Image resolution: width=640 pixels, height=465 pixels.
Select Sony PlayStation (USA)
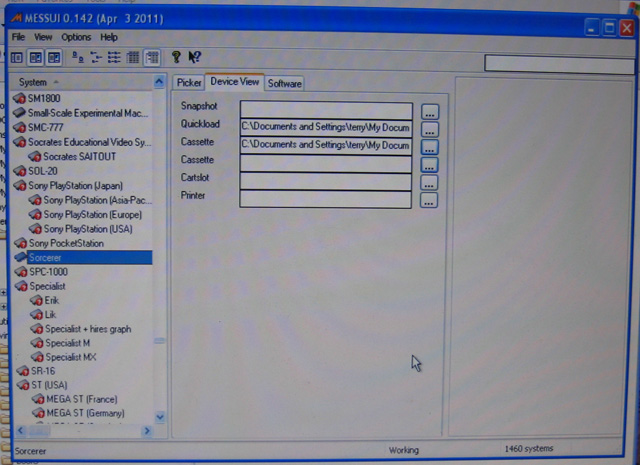(x=88, y=229)
